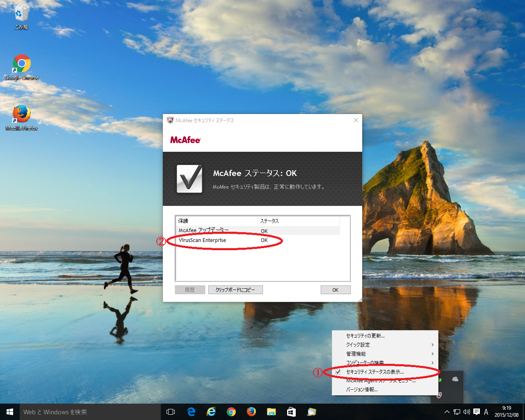This screenshot has height=420, width=525.
Task: Expand the 管理機能 submenu
Action: click(356, 354)
